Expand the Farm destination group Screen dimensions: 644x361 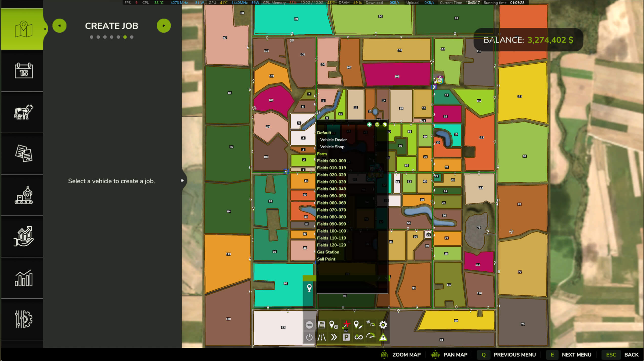[x=322, y=154]
